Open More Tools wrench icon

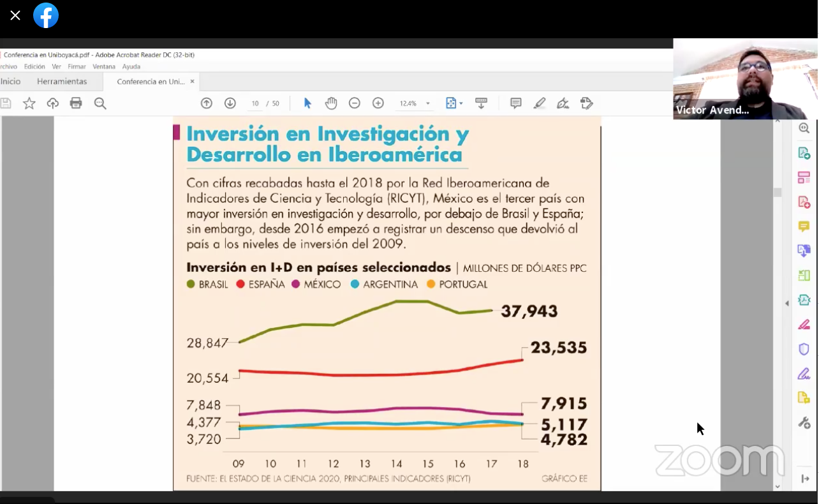[804, 423]
